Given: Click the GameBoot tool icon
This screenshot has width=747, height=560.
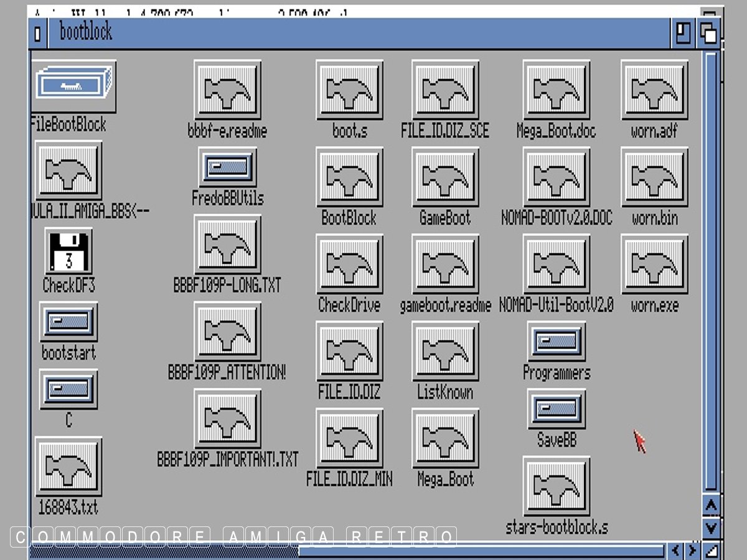Looking at the screenshot, I should pos(445,177).
